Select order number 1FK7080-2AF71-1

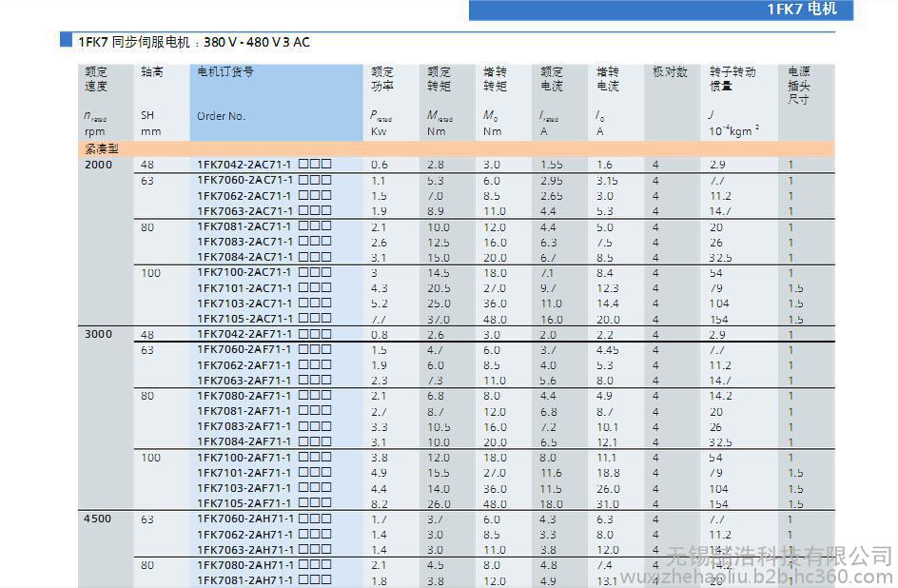[x=244, y=396]
